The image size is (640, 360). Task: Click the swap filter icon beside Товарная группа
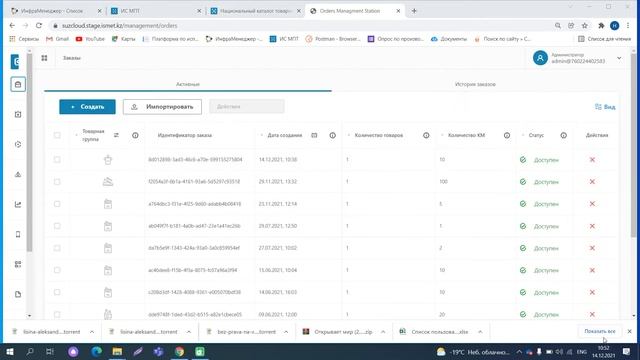pyautogui.click(x=116, y=135)
